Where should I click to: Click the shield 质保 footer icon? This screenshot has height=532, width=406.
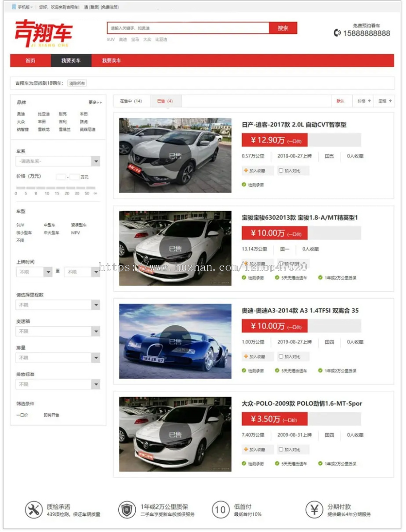[127, 509]
